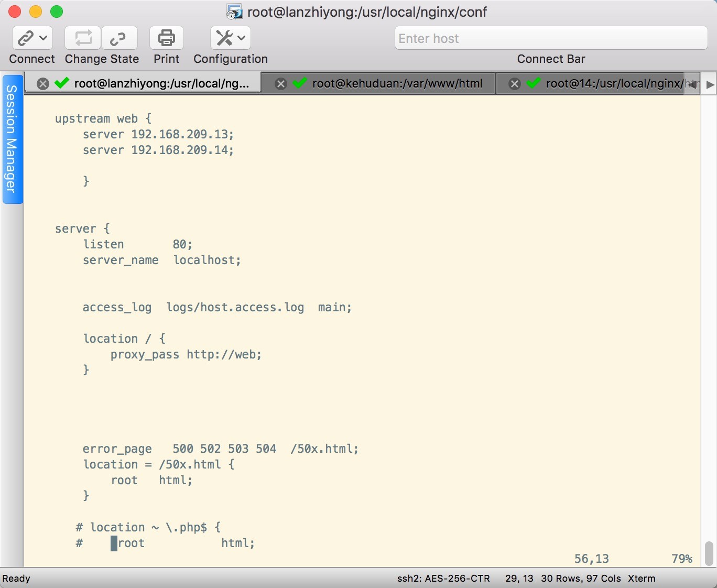Click the terminal vertical scrollbar thumb

tap(709, 553)
